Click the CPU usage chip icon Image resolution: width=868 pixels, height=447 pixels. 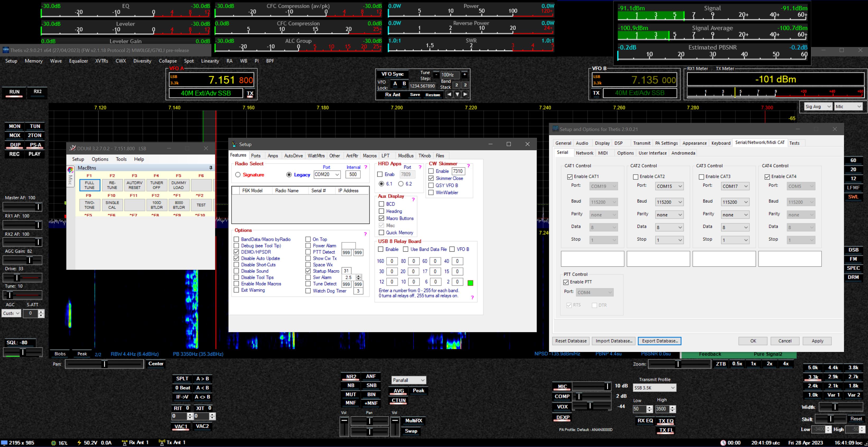(x=53, y=443)
